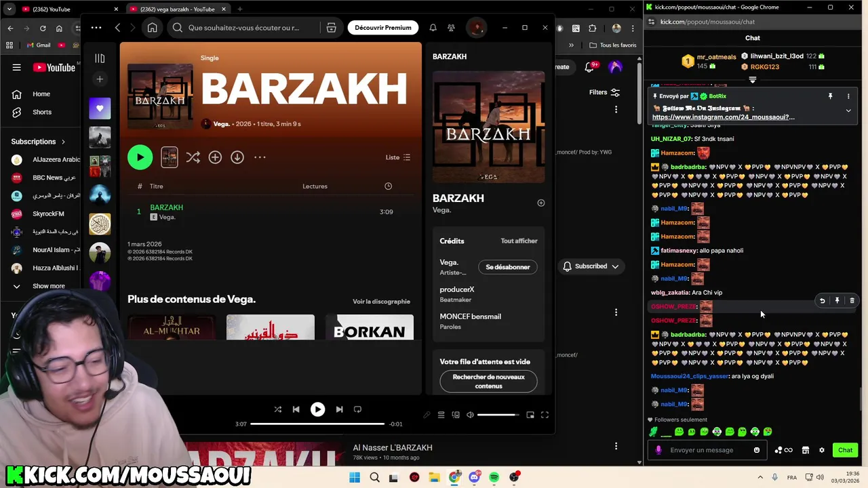Open Subscribed dropdown on YouTube channel
The width and height of the screenshot is (868, 488).
click(591, 266)
